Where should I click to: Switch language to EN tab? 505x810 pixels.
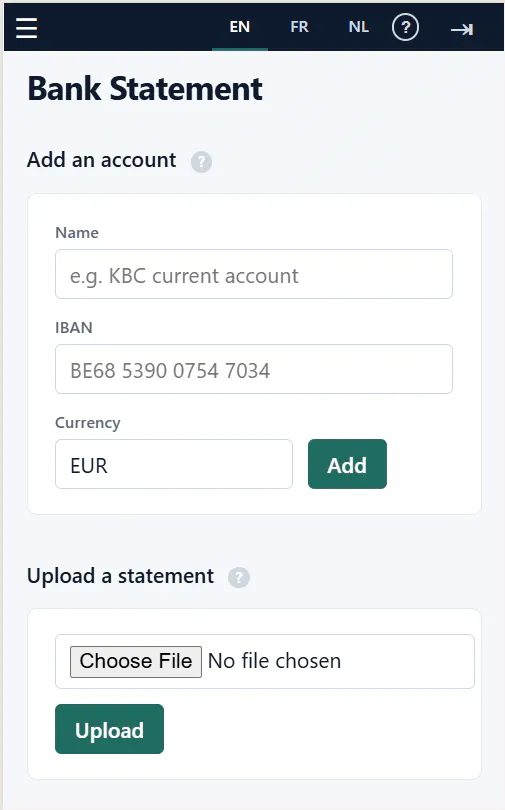coord(240,27)
